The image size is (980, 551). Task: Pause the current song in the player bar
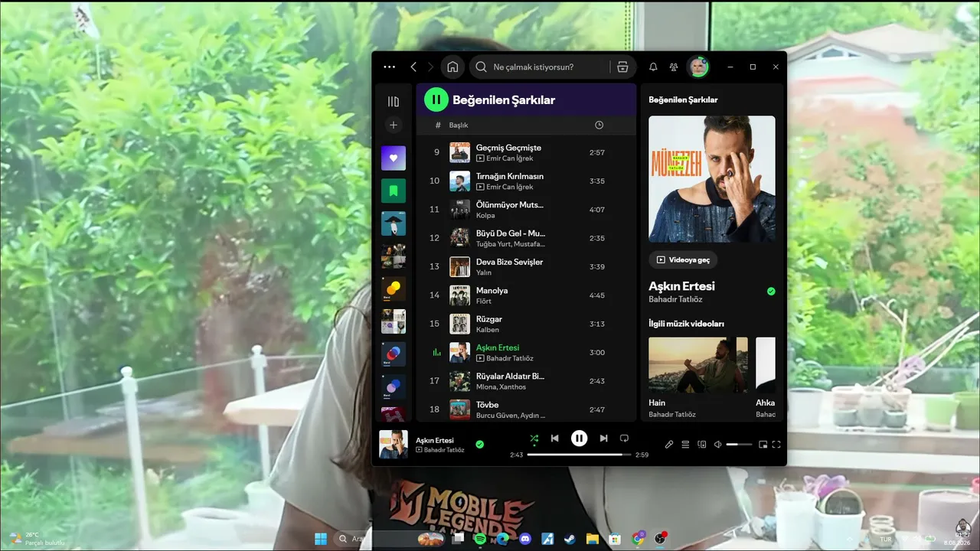580,438
